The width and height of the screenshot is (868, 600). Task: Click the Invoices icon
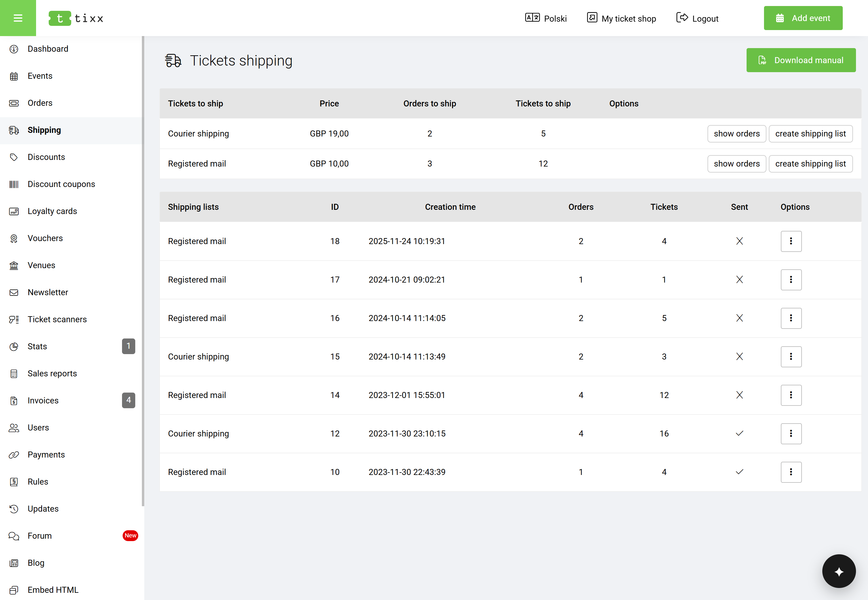point(14,401)
